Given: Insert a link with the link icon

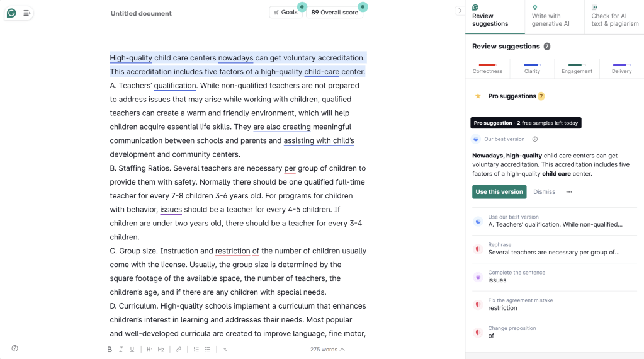Looking at the screenshot, I should point(179,350).
